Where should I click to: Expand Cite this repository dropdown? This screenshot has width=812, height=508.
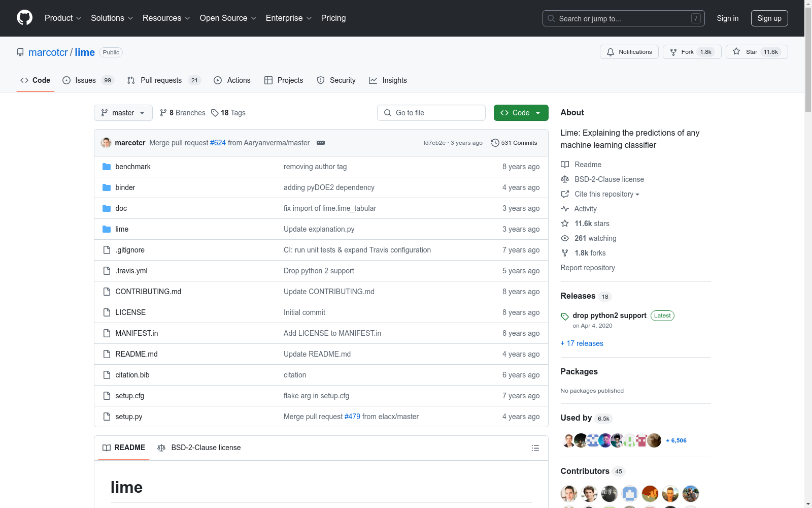click(600, 194)
